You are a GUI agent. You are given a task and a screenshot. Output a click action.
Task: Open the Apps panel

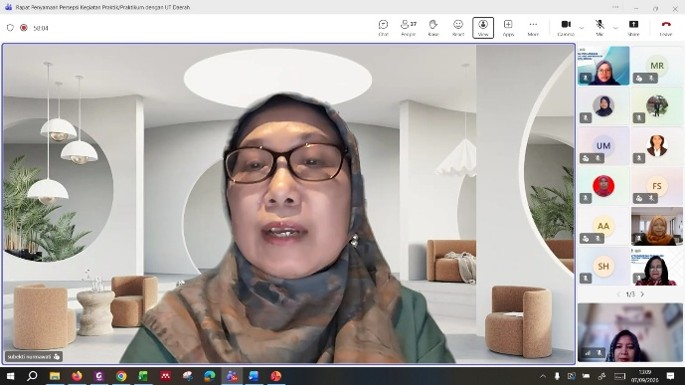tap(508, 28)
